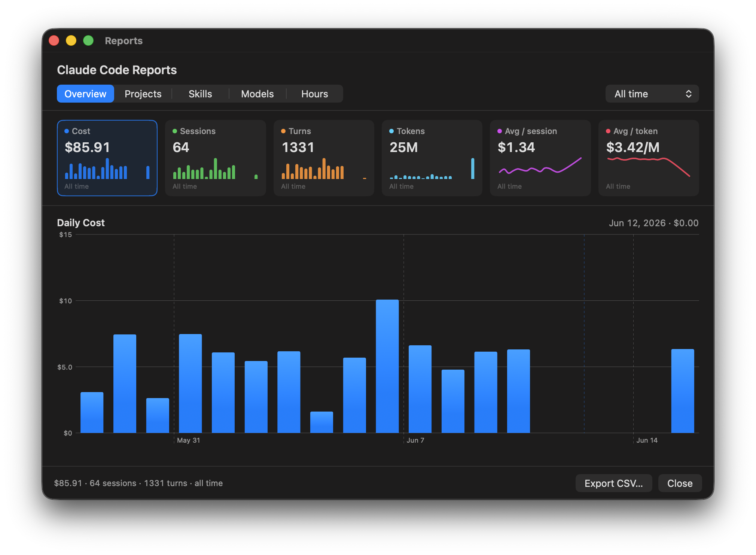Click Export CSV... button
The width and height of the screenshot is (756, 555).
(x=614, y=483)
